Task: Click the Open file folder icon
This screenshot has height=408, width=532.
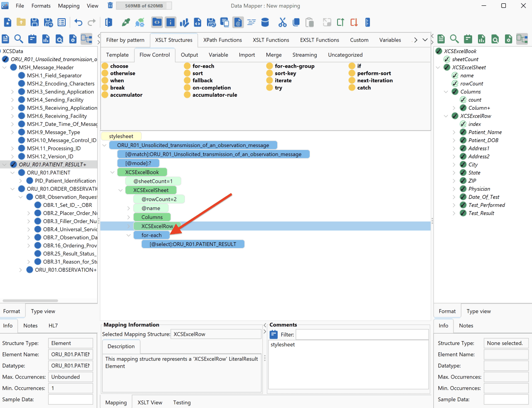Action: coord(21,22)
